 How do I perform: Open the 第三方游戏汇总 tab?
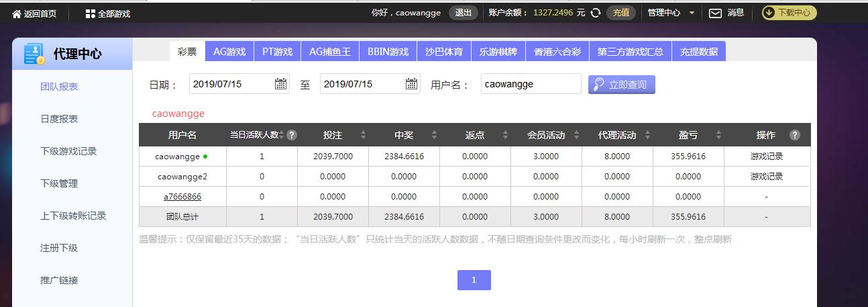tap(631, 52)
